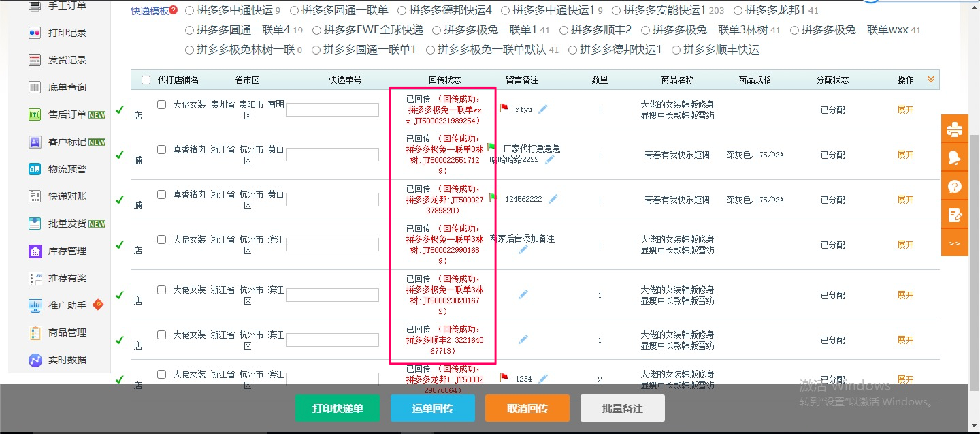980x434 pixels.
Task: Click the tracking number field in the 贵阳市 row
Action: click(333, 110)
